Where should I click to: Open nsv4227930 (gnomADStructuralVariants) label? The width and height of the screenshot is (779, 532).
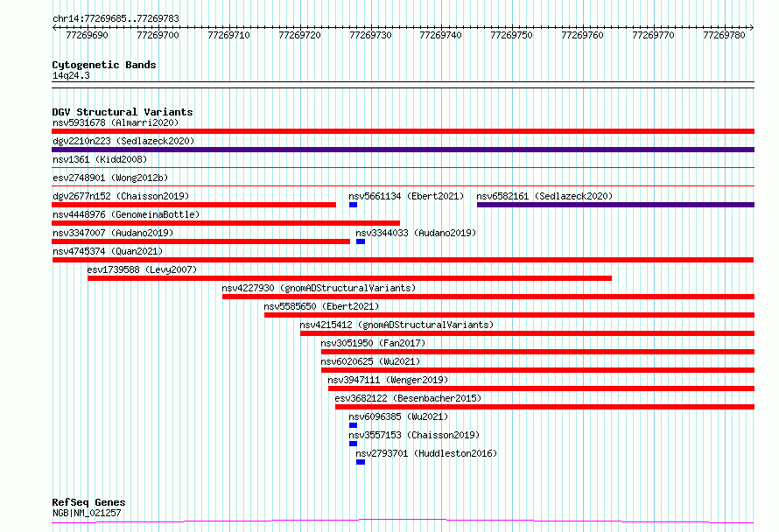coord(319,288)
